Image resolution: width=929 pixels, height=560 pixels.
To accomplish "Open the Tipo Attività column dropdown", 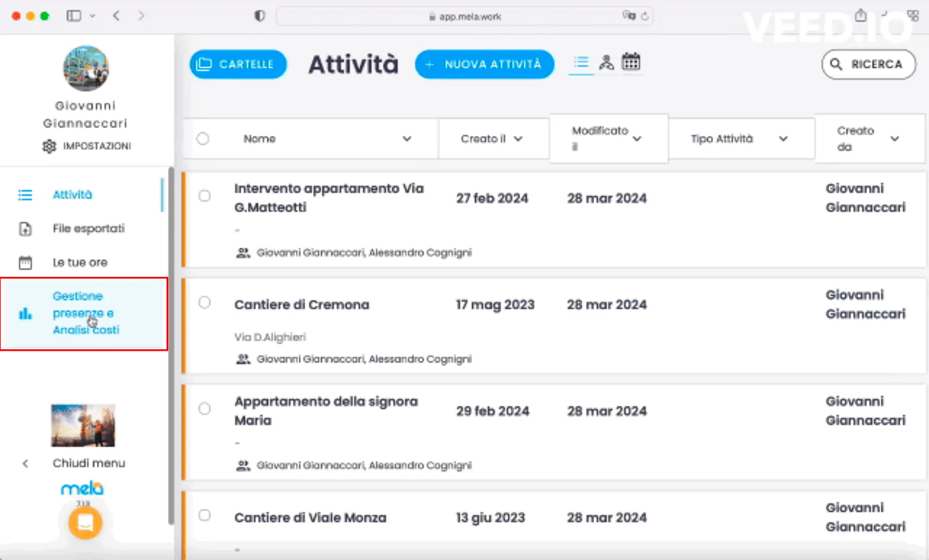I will pyautogui.click(x=783, y=139).
